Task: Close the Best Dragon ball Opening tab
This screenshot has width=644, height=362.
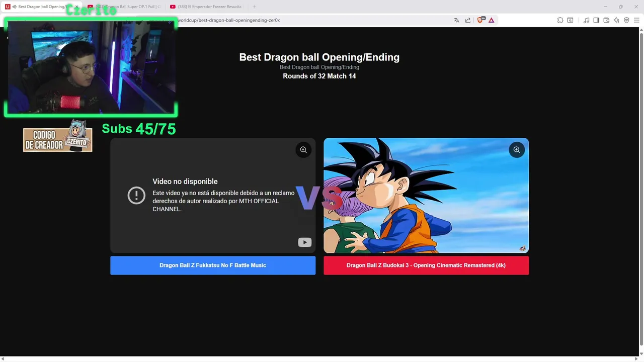Action: pyautogui.click(x=76, y=7)
